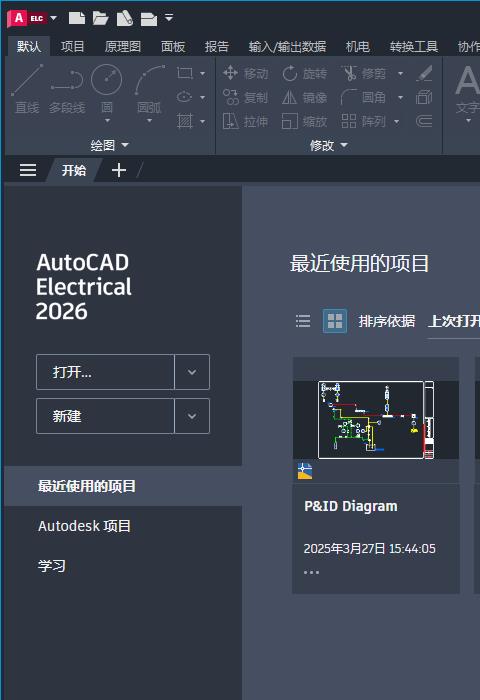Select the 文字 (Text) tool
The image size is (480, 700).
point(467,89)
